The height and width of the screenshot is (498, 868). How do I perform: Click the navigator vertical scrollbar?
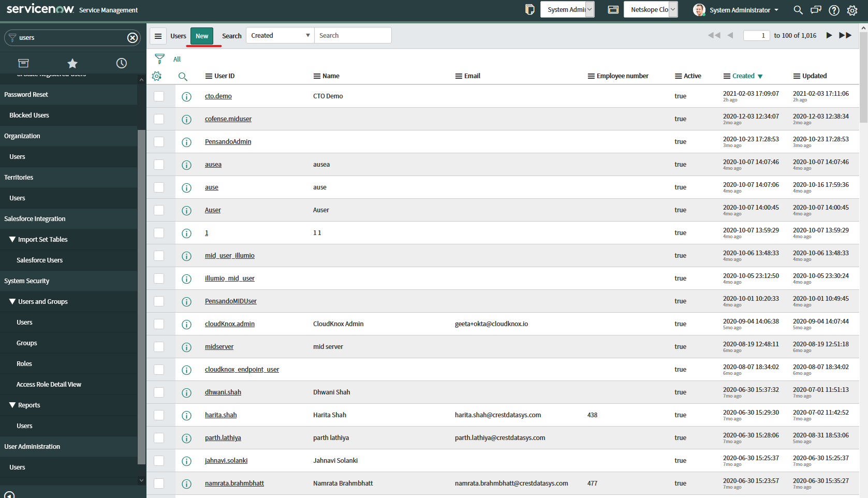tap(142, 297)
